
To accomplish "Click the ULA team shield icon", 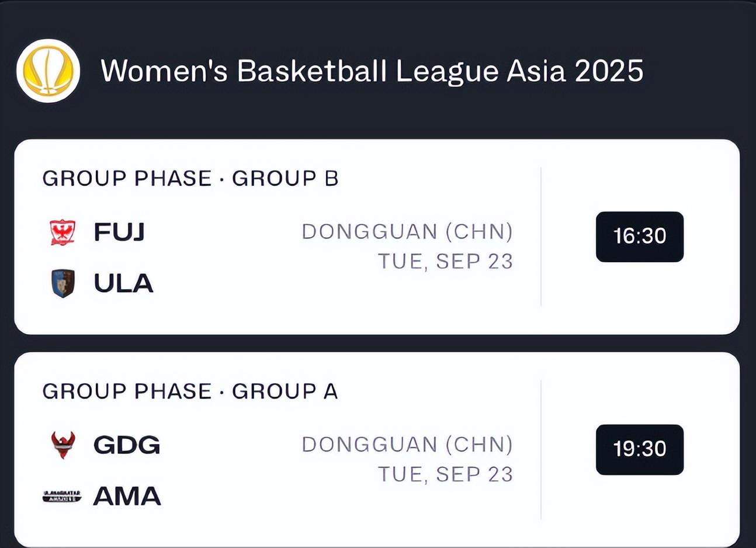I will click(63, 283).
